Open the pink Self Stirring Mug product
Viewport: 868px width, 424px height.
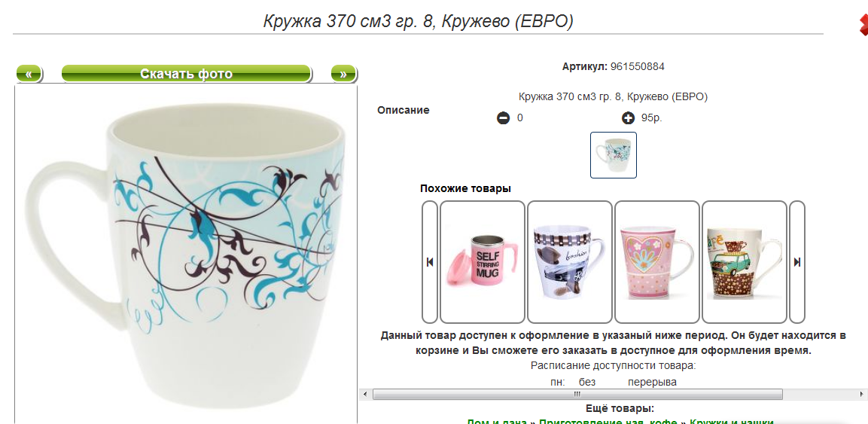(482, 262)
